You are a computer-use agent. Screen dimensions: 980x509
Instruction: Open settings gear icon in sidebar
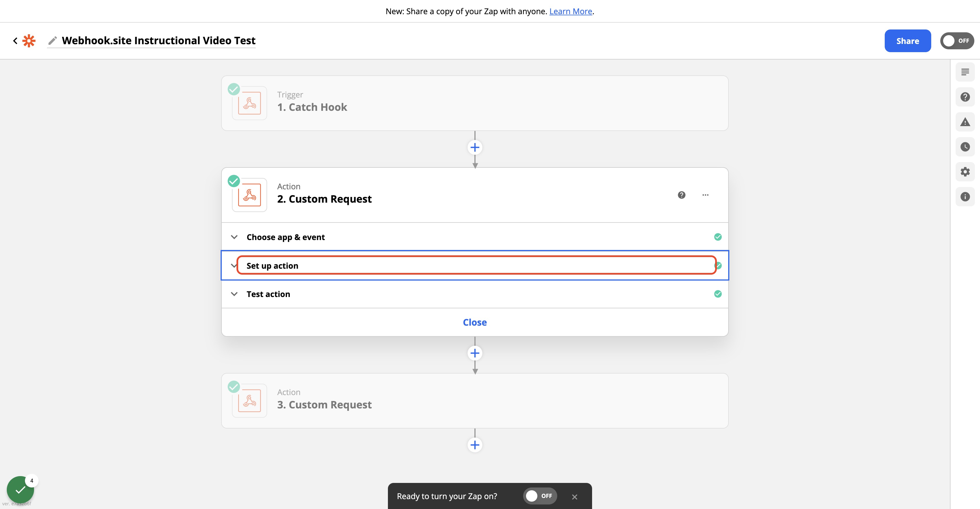[965, 172]
